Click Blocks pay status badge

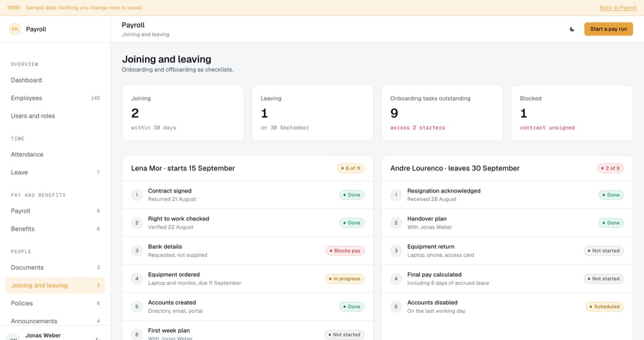click(345, 251)
